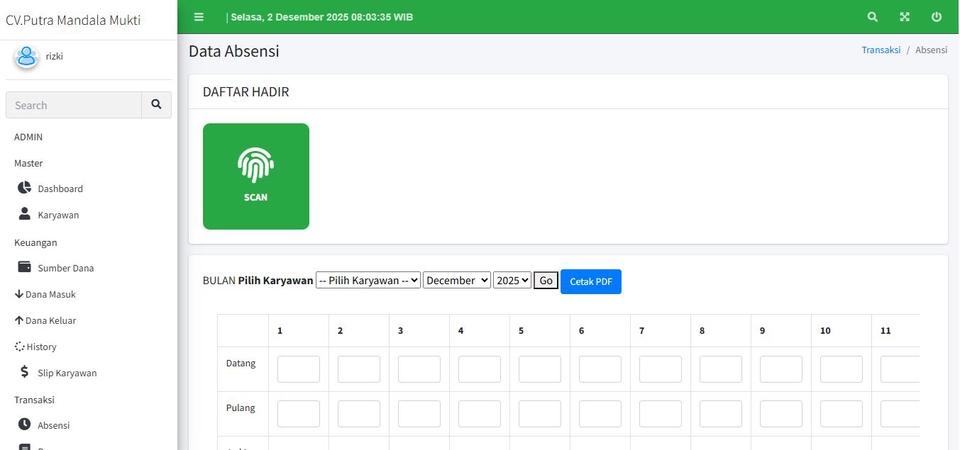Click the Datang field for day 1
This screenshot has width=960, height=450.
coord(298,369)
